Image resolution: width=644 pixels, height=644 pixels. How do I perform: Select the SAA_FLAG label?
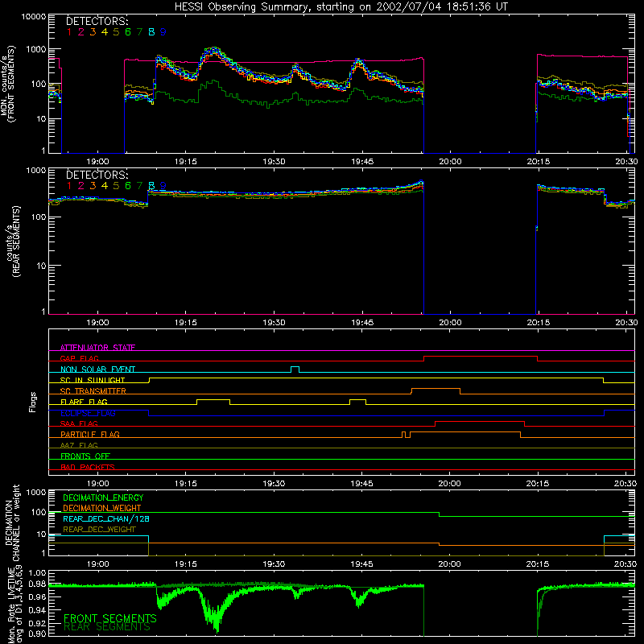79,423
